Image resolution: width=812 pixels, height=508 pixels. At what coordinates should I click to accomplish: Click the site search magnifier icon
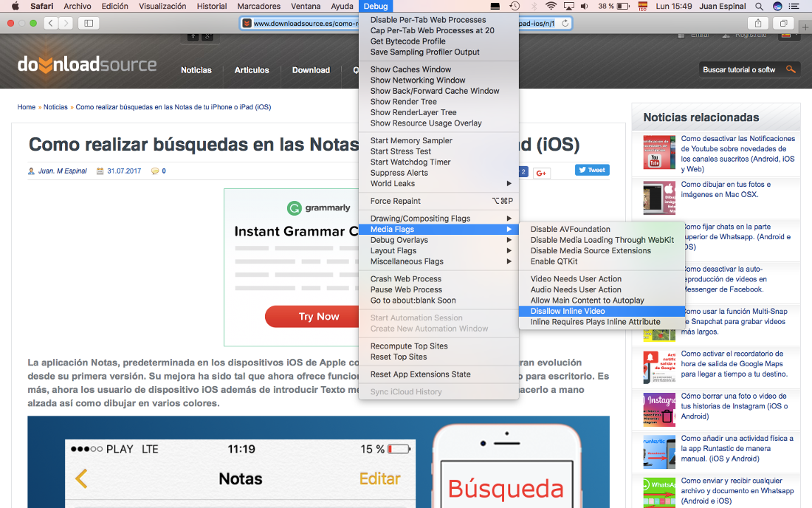791,69
